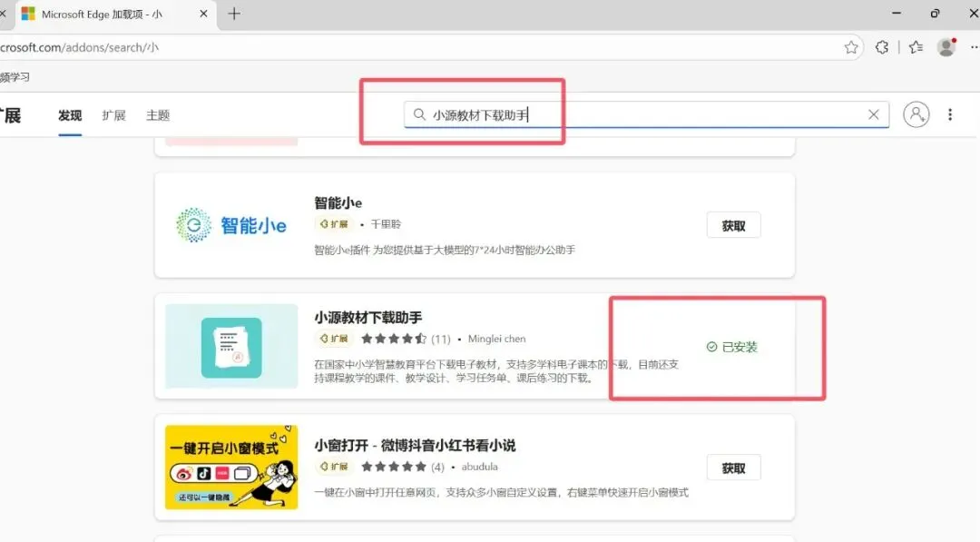Image resolution: width=980 pixels, height=542 pixels.
Task: Get the 智能小e extension
Action: [x=733, y=226]
